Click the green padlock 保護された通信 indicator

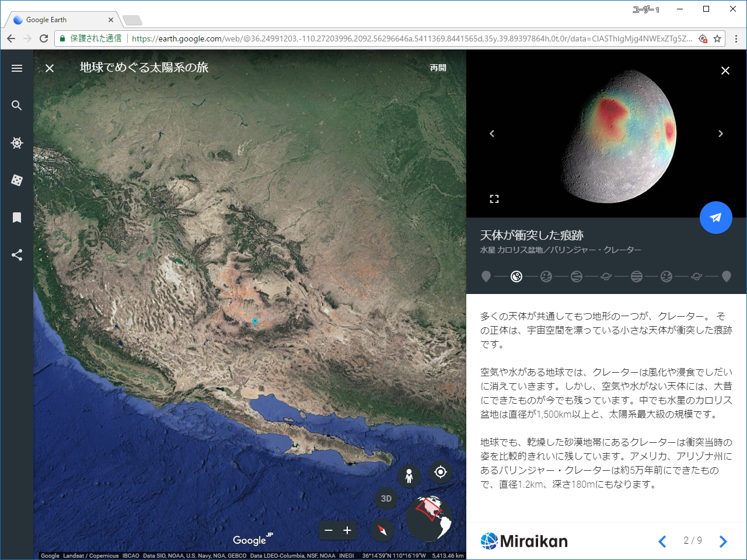point(90,38)
